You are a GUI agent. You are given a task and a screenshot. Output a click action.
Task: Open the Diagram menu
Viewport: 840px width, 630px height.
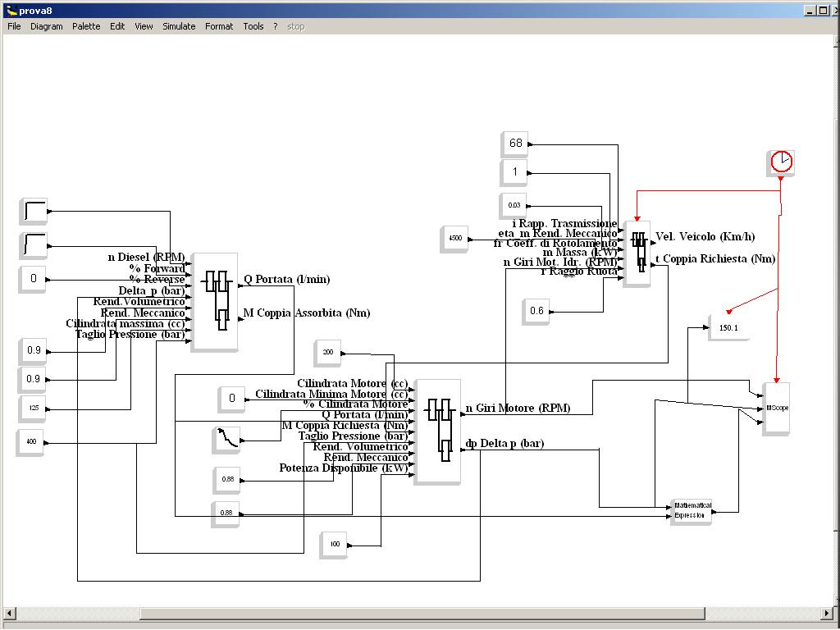[46, 25]
